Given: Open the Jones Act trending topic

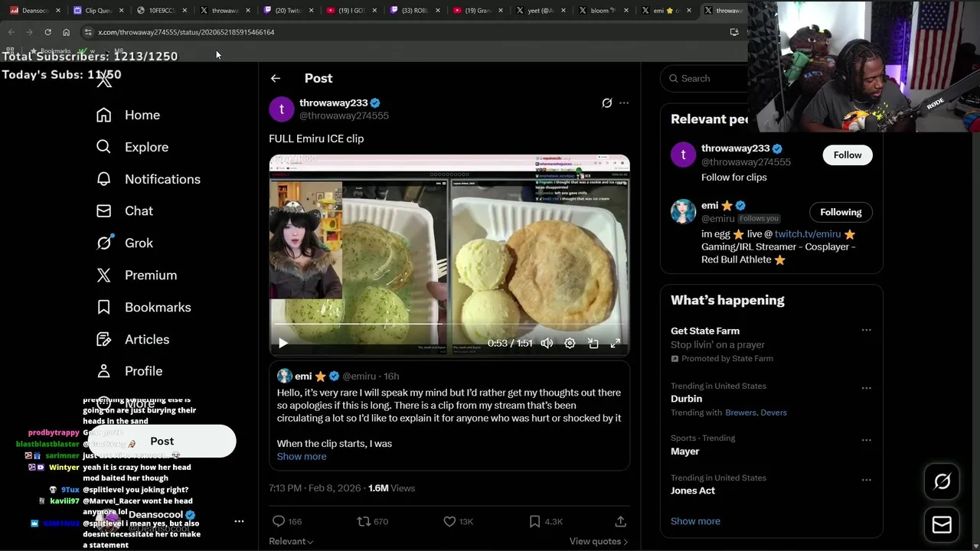Looking at the screenshot, I should pyautogui.click(x=693, y=491).
